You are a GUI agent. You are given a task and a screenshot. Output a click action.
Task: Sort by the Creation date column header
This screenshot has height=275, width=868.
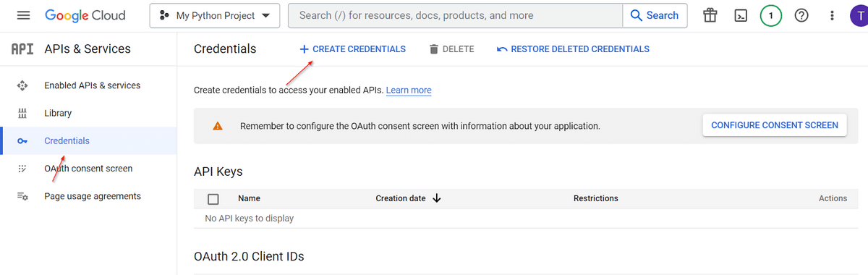coord(401,198)
